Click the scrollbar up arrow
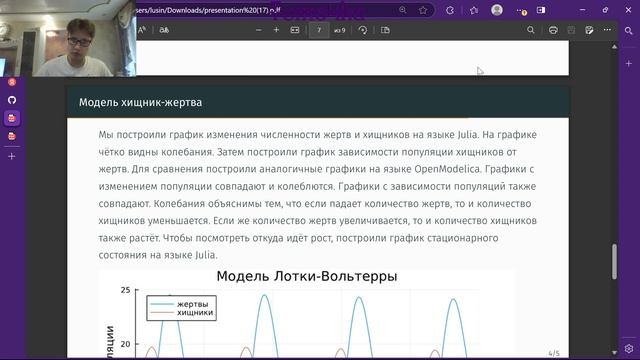The height and width of the screenshot is (360, 640). (614, 47)
